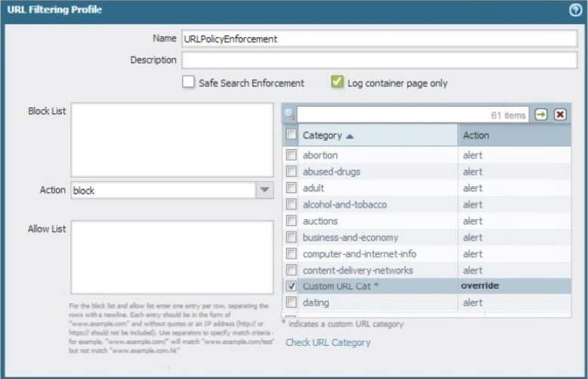This screenshot has width=588, height=379.
Task: Clear the category filter red X
Action: pos(560,114)
